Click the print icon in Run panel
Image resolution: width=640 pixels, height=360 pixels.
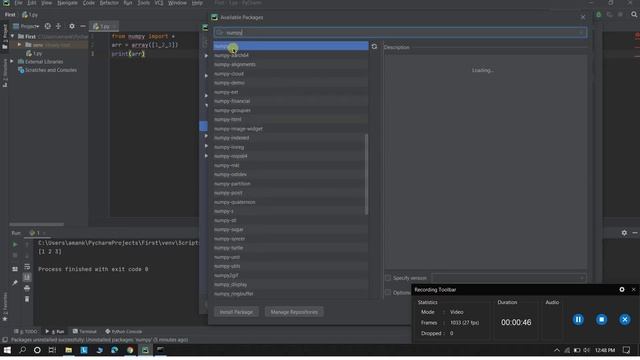click(x=27, y=289)
